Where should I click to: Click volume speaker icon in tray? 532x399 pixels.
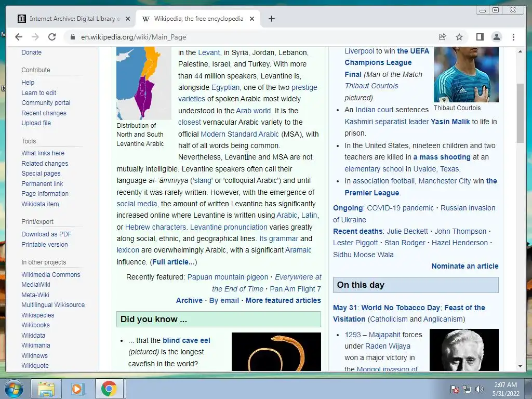(480, 389)
